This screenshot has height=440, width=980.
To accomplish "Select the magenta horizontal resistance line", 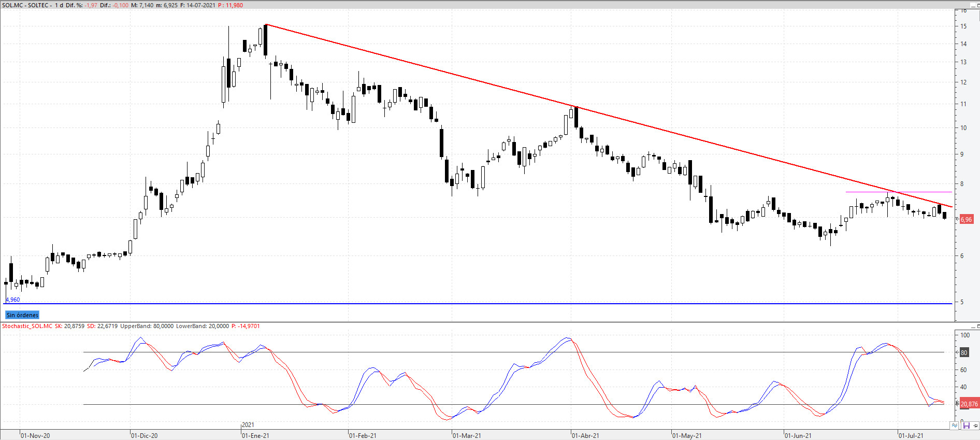I will (899, 192).
